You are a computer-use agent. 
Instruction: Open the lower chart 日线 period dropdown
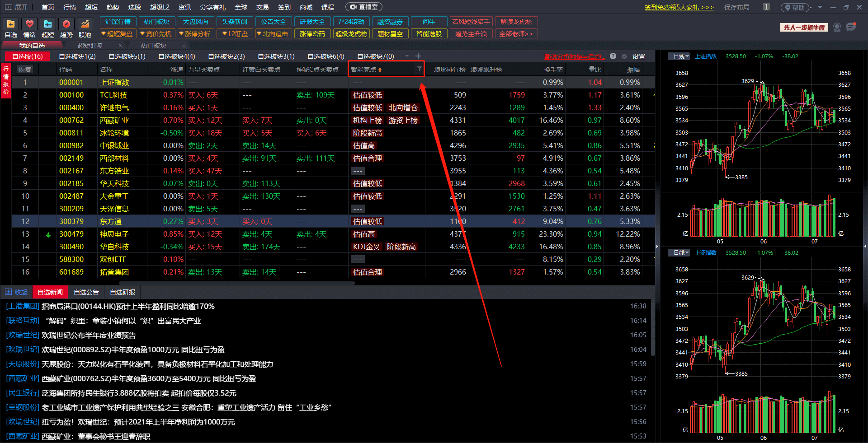click(679, 253)
